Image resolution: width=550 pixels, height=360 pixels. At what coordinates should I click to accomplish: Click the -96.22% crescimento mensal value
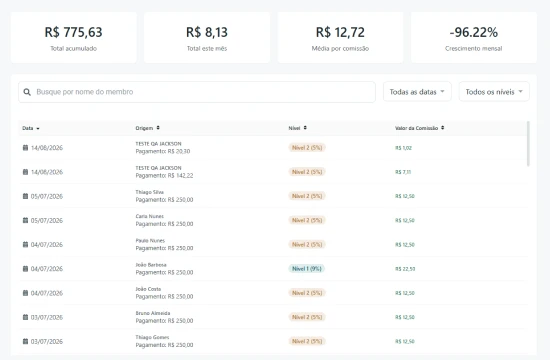click(474, 32)
